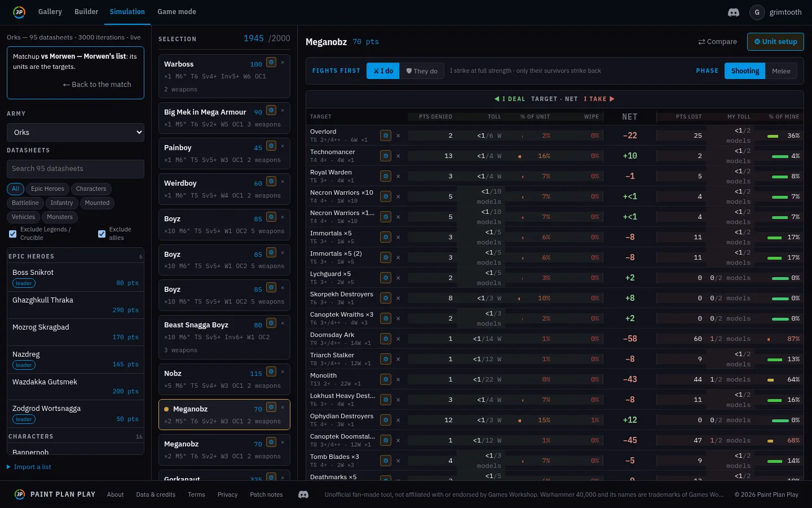Open gear settings for Painboy
The width and height of the screenshot is (812, 508).
click(271, 146)
